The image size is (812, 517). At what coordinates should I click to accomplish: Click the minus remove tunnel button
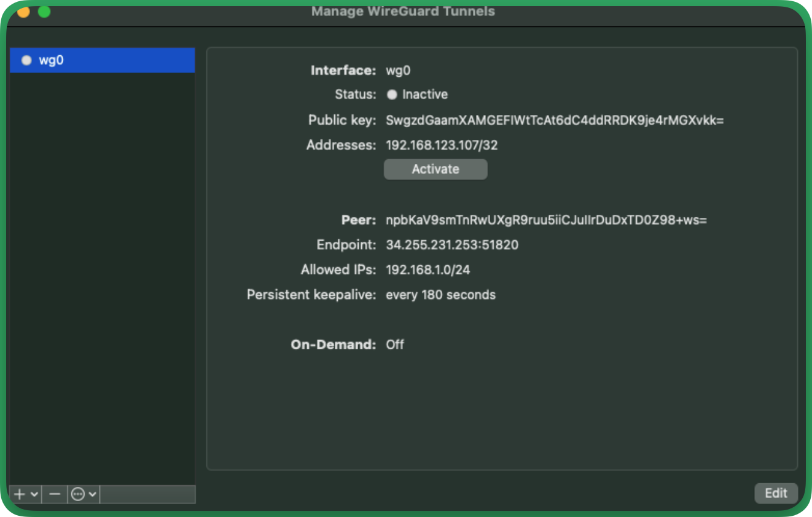coord(55,494)
